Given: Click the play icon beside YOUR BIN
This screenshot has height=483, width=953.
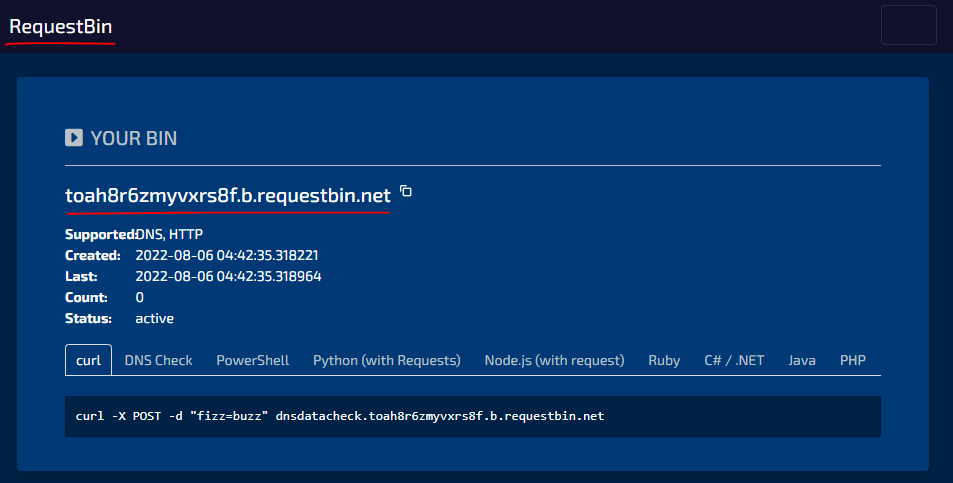Looking at the screenshot, I should coord(74,138).
